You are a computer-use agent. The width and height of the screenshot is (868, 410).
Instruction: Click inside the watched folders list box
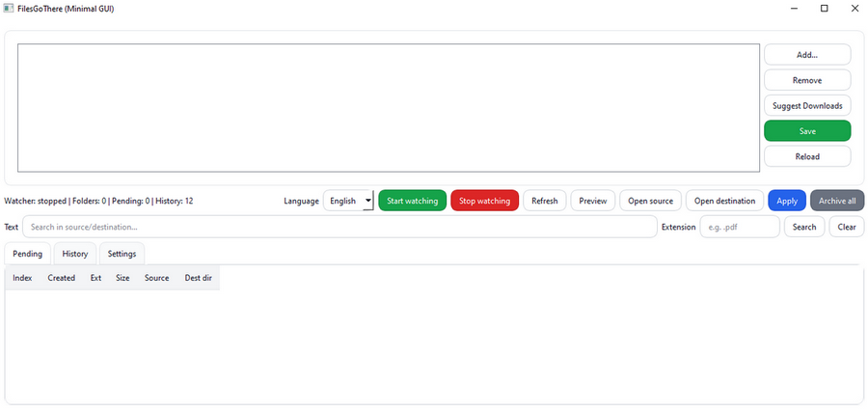click(388, 107)
